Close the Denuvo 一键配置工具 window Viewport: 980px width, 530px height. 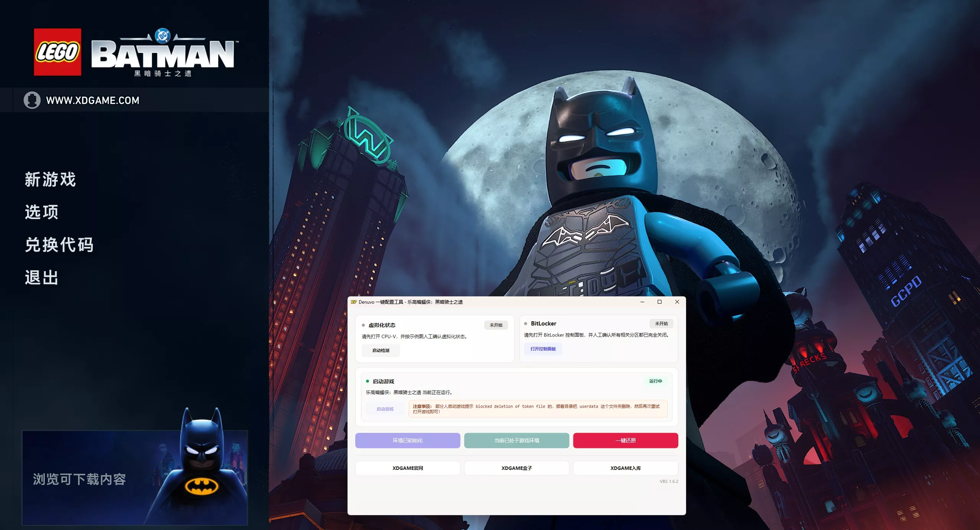point(677,302)
